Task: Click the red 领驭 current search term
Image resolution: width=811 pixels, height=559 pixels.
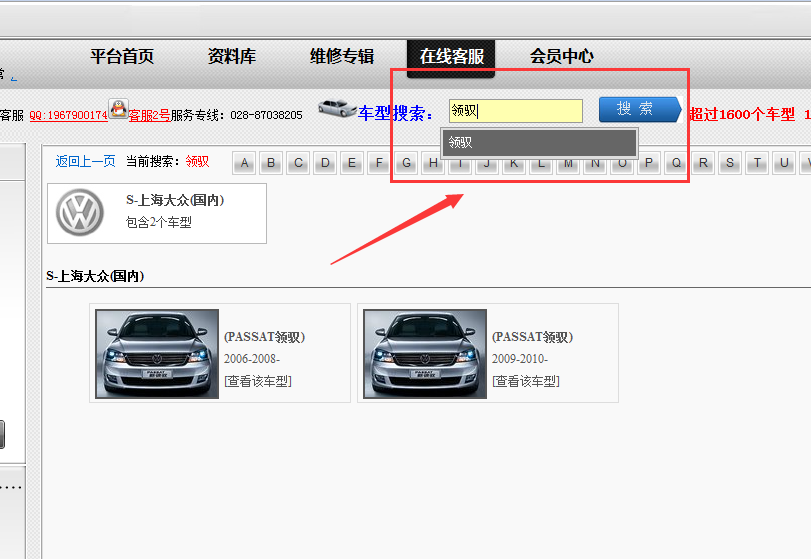Action: 197,161
